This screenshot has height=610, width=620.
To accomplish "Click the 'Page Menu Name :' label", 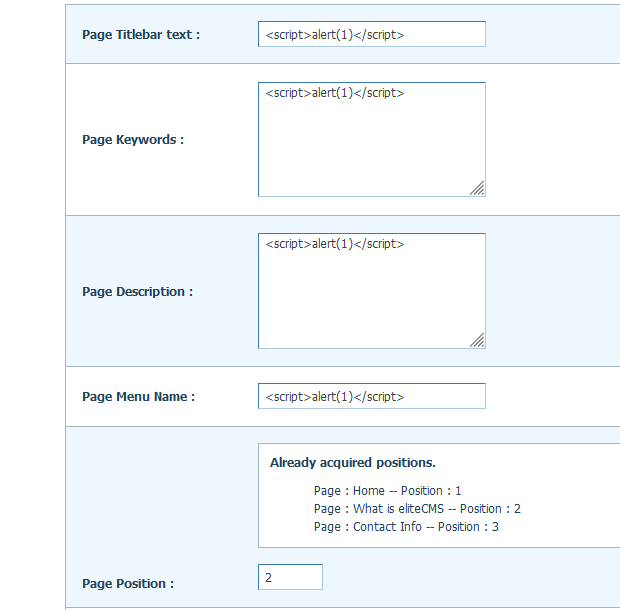I will coord(139,397).
